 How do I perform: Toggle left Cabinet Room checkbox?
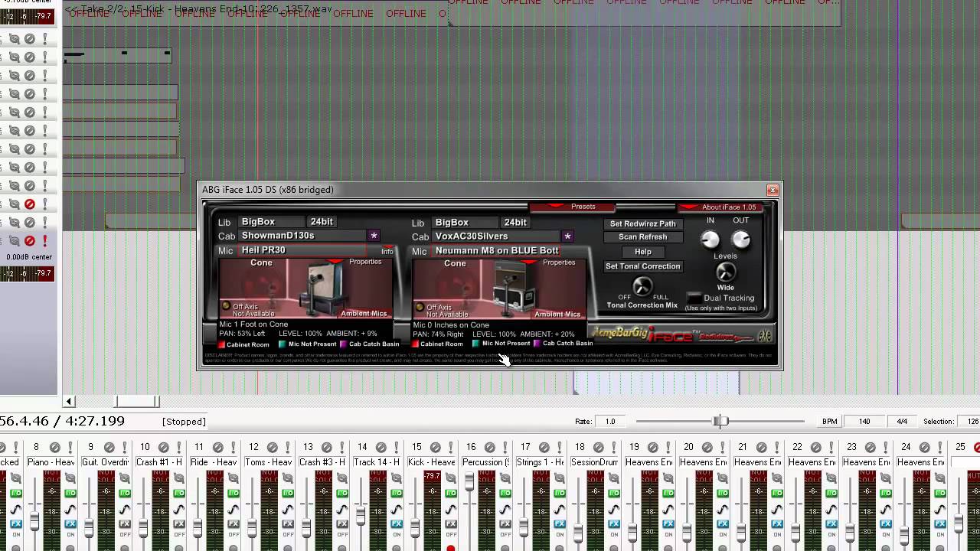tap(221, 344)
